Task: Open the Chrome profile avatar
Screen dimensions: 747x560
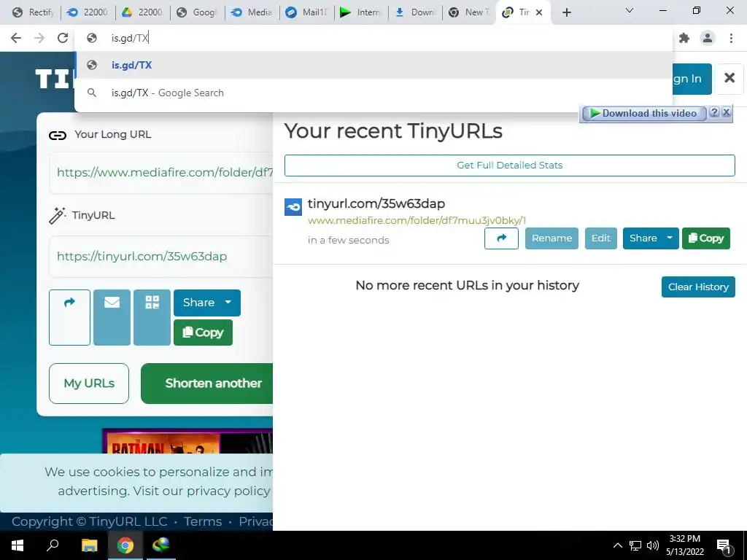Action: click(x=708, y=38)
